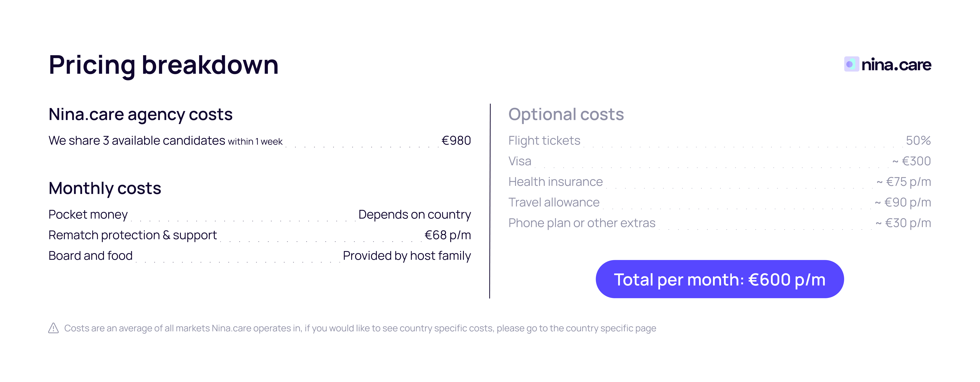Select the Travel allowance label
980x382 pixels.
(553, 203)
